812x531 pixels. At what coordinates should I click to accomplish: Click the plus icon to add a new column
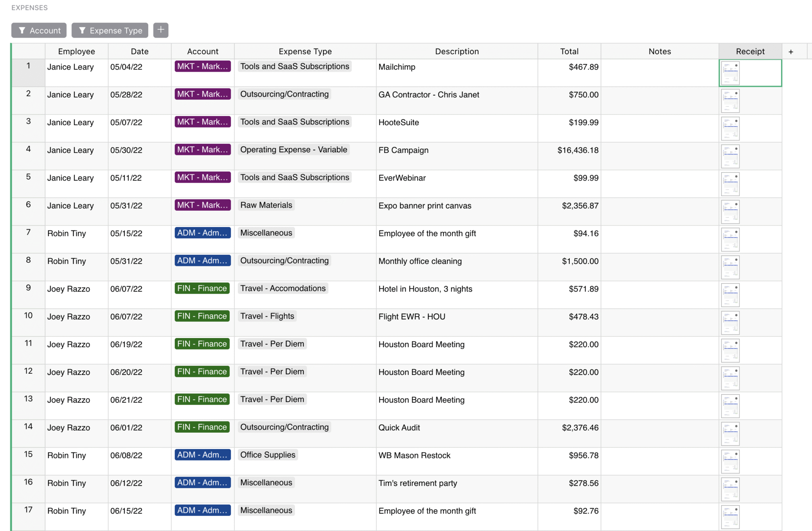coord(791,51)
